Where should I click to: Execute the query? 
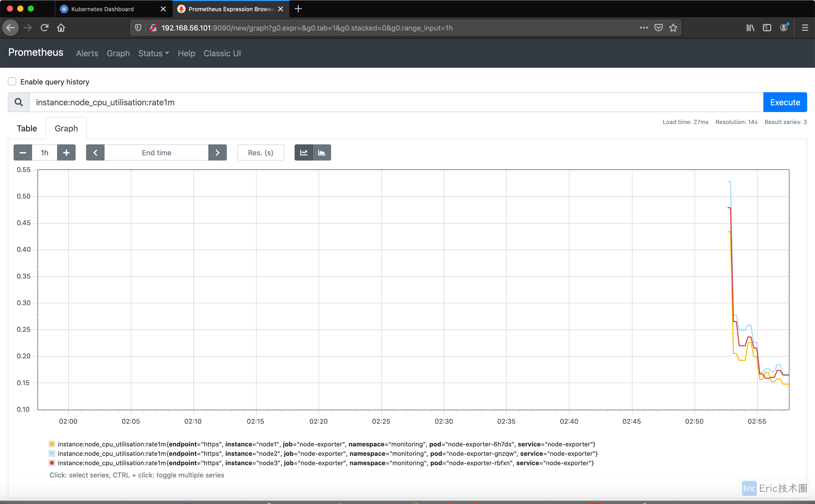click(785, 102)
